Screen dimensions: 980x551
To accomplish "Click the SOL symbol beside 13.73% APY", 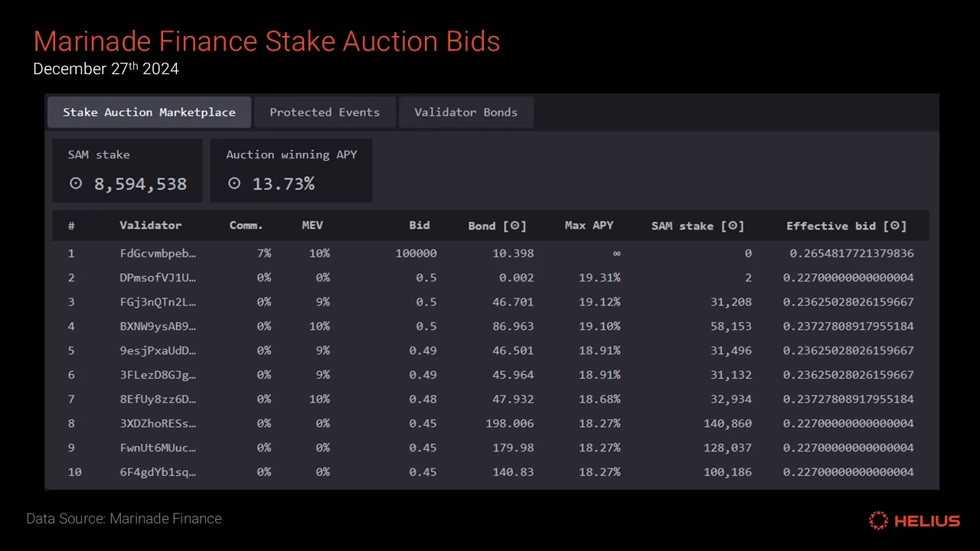I will [234, 184].
